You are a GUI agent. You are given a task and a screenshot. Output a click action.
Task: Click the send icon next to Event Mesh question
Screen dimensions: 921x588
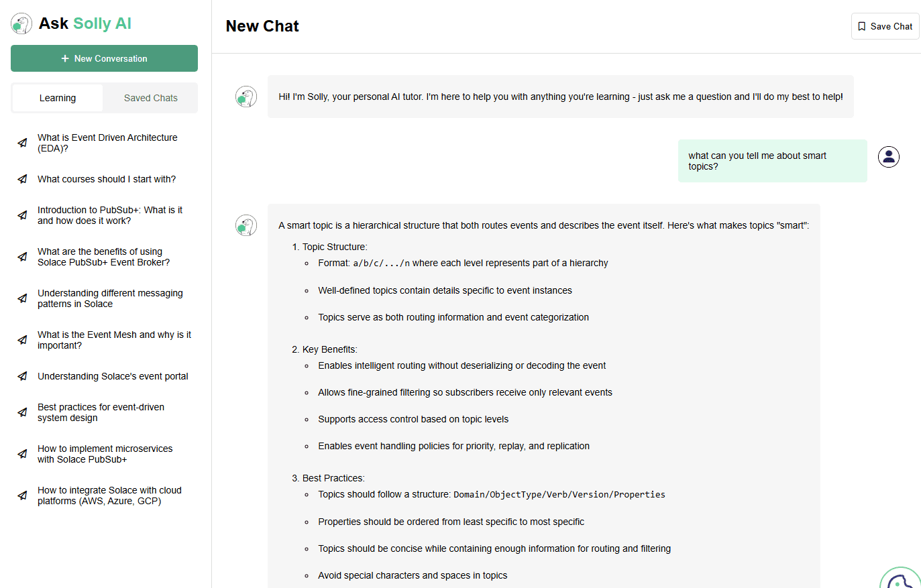[x=22, y=340]
